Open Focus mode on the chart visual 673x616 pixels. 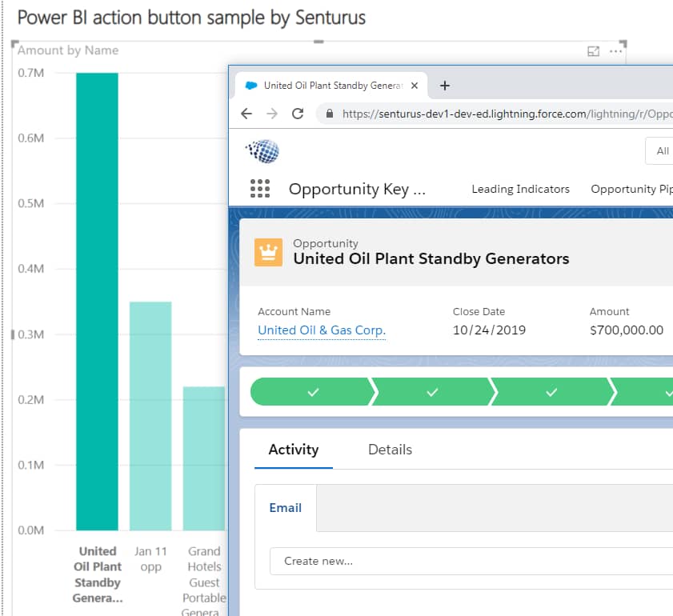pos(593,51)
